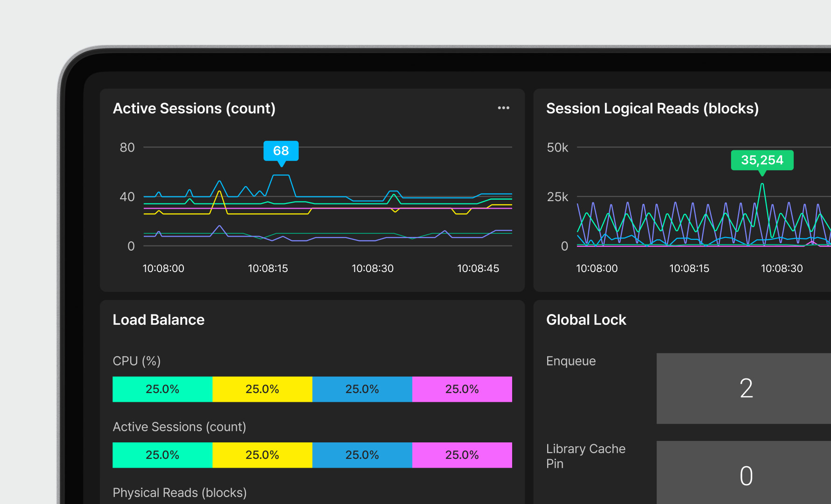This screenshot has height=504, width=831.
Task: Click the blue 68 peak tooltip
Action: point(281,151)
